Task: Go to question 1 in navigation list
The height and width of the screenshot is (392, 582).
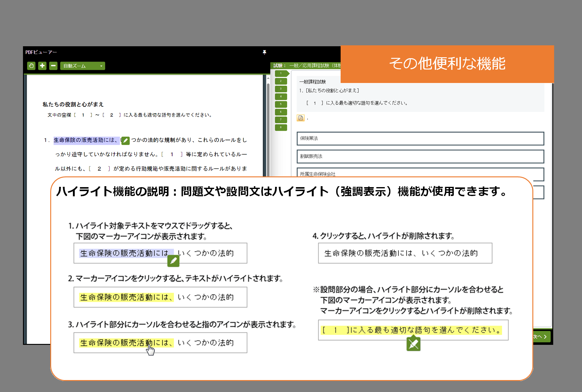Action: pos(282,73)
